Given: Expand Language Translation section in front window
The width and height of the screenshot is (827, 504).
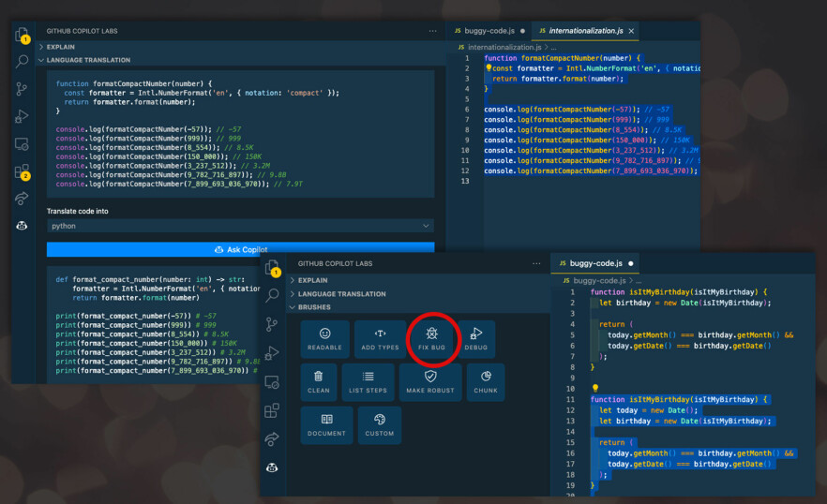Looking at the screenshot, I should tap(338, 294).
